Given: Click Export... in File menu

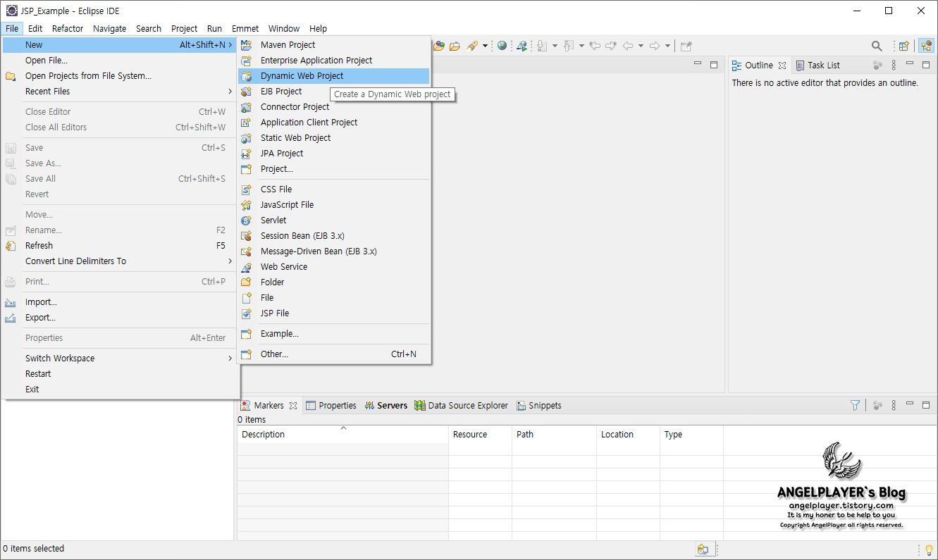Looking at the screenshot, I should pyautogui.click(x=120, y=318).
